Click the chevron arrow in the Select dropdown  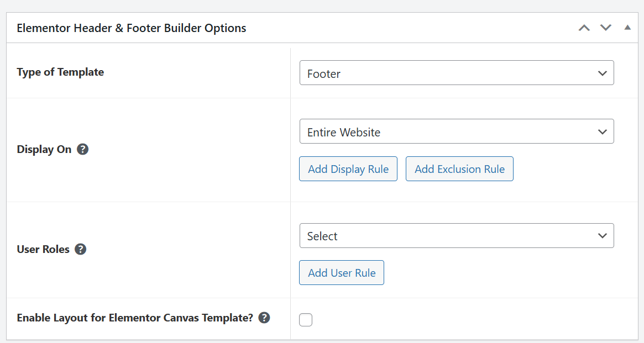603,236
